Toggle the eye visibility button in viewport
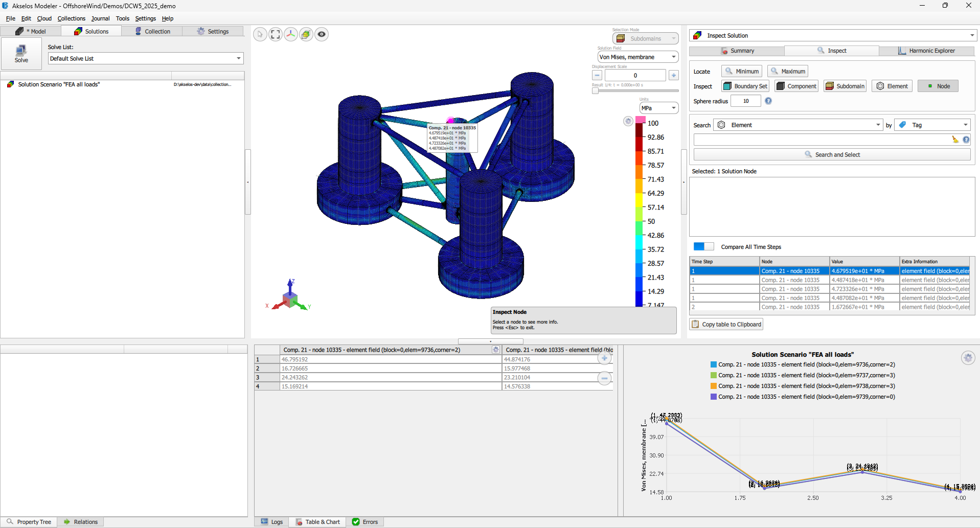This screenshot has width=980, height=528. click(x=322, y=34)
